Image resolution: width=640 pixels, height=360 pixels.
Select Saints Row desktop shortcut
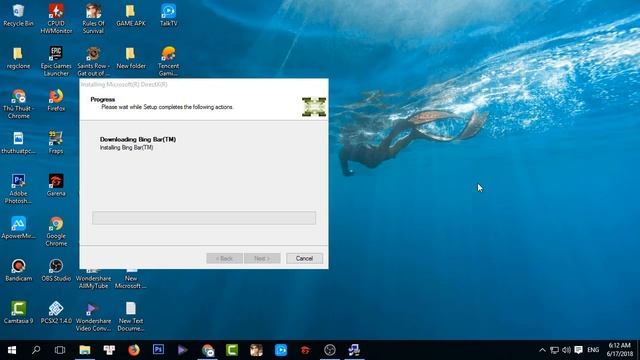tap(93, 61)
